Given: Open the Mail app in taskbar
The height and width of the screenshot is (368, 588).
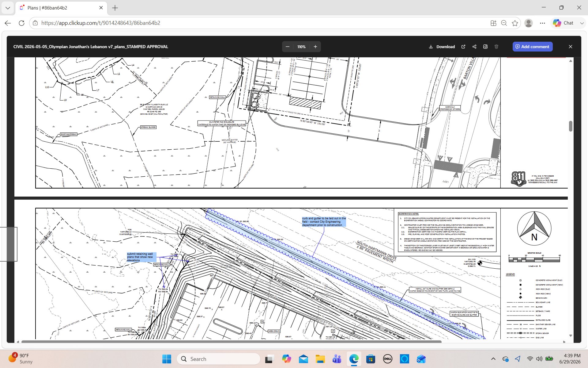Looking at the screenshot, I should coord(303,359).
